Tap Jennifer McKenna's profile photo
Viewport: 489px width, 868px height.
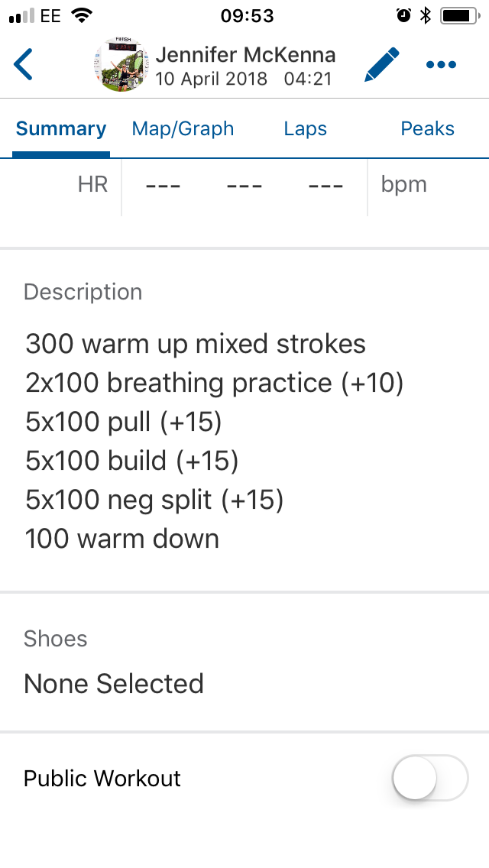(x=121, y=64)
